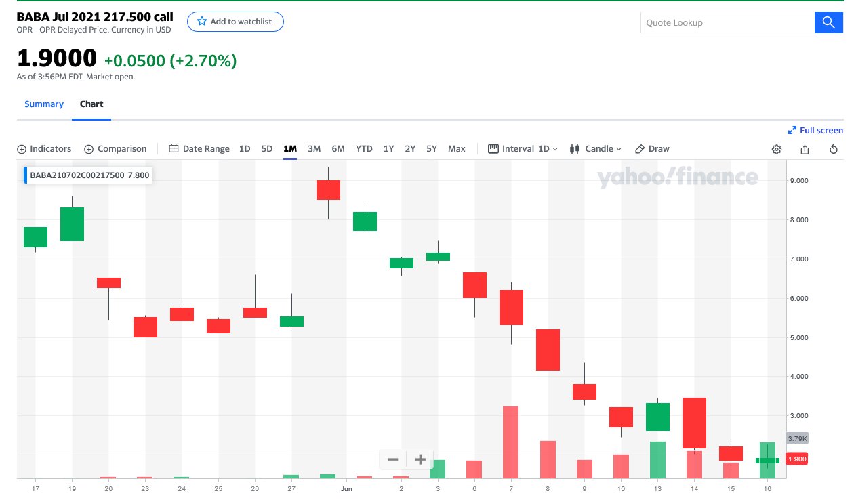Set range to 1Y
The image size is (854, 504).
point(388,149)
